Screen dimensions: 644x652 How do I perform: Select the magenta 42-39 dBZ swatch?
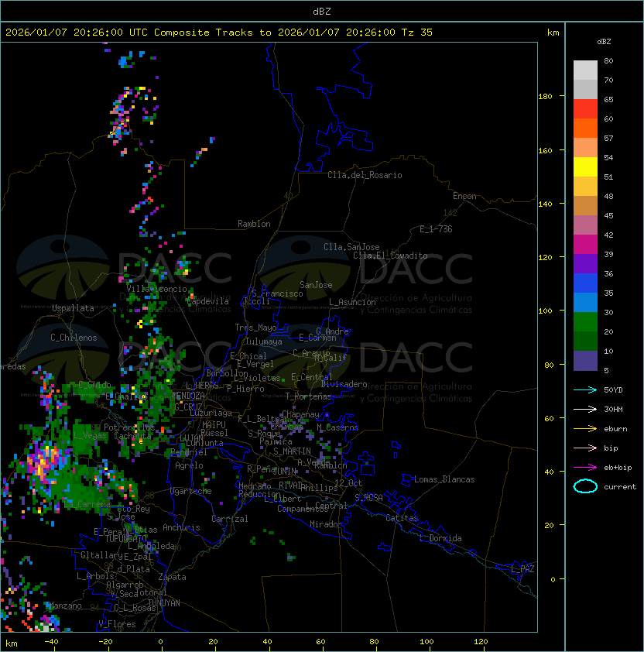[x=585, y=245]
